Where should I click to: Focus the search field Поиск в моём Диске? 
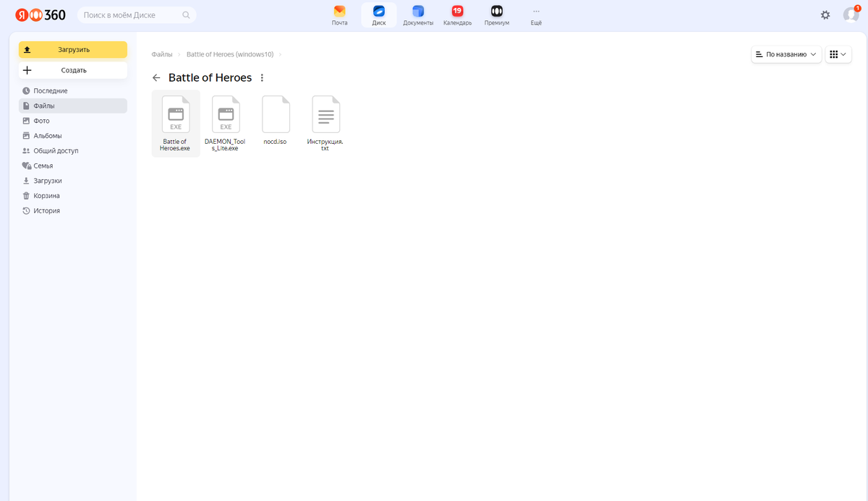pyautogui.click(x=137, y=14)
